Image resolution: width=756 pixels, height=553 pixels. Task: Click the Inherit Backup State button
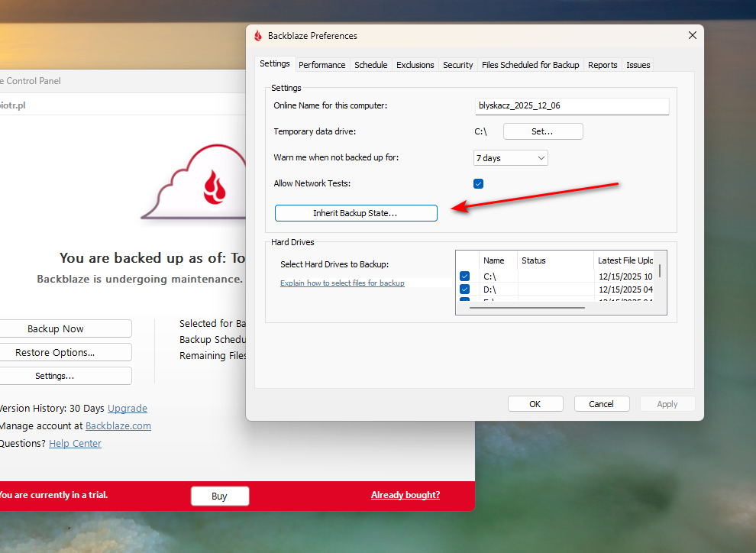pyautogui.click(x=356, y=213)
